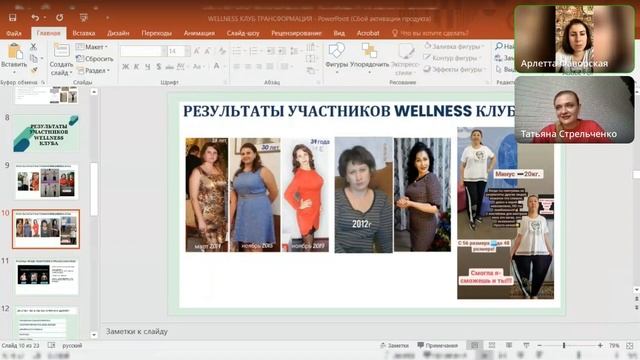
Task: Increase the list indent level
Action: (x=281, y=51)
